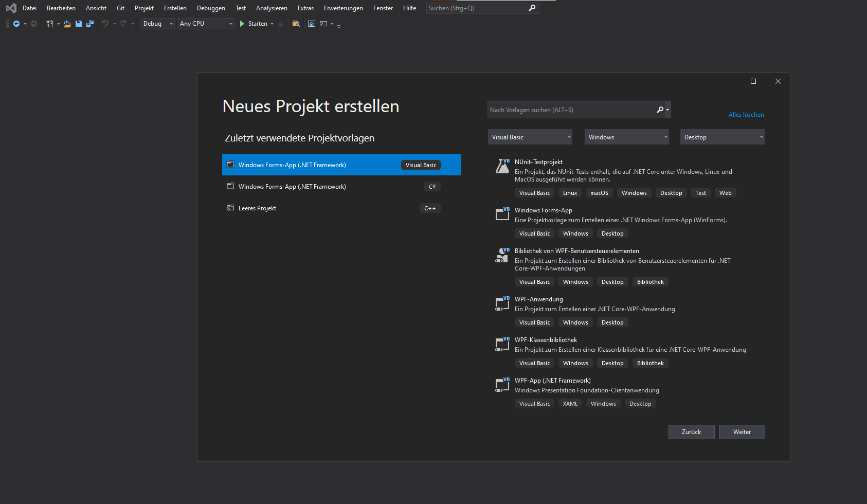Click the new project toolbar icon
This screenshot has width=867, height=504.
coord(49,24)
